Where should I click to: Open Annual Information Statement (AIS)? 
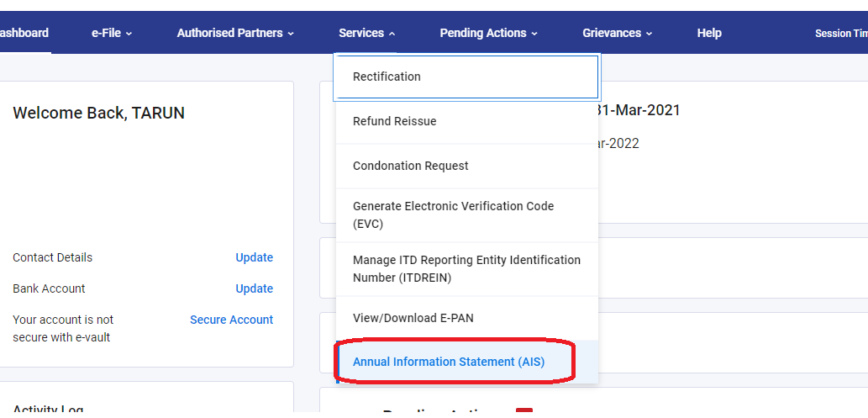click(449, 362)
